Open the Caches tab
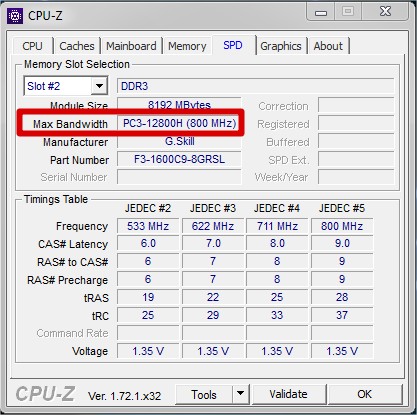This screenshot has width=417, height=415. pyautogui.click(x=77, y=46)
